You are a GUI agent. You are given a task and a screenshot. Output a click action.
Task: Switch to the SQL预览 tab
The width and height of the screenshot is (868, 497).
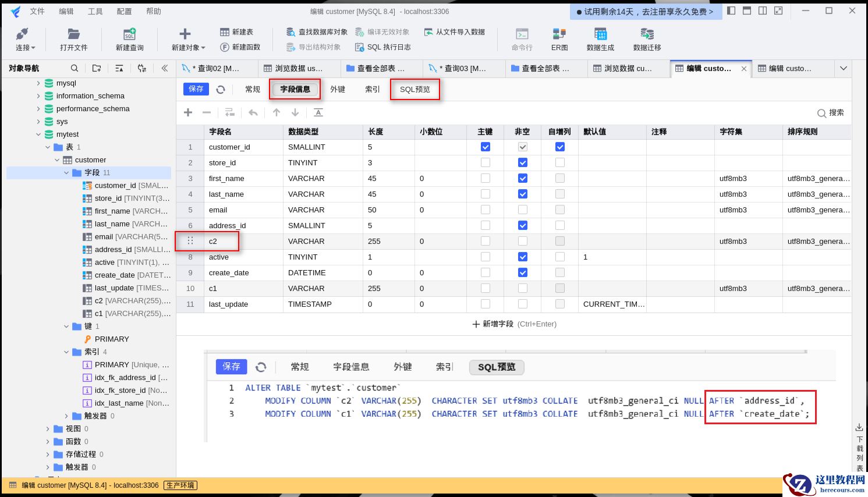(x=414, y=89)
